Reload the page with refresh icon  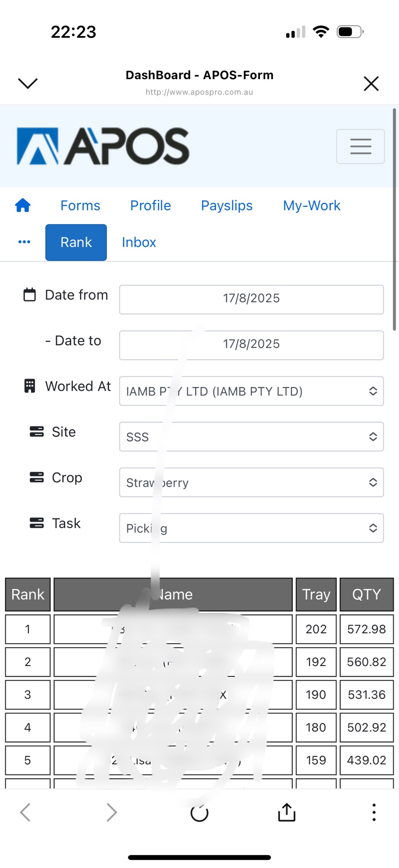pyautogui.click(x=199, y=812)
